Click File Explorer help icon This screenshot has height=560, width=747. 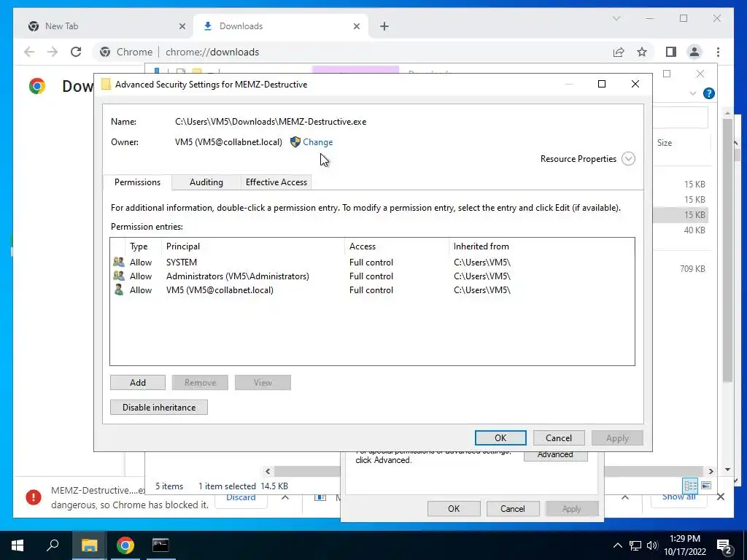pos(708,93)
